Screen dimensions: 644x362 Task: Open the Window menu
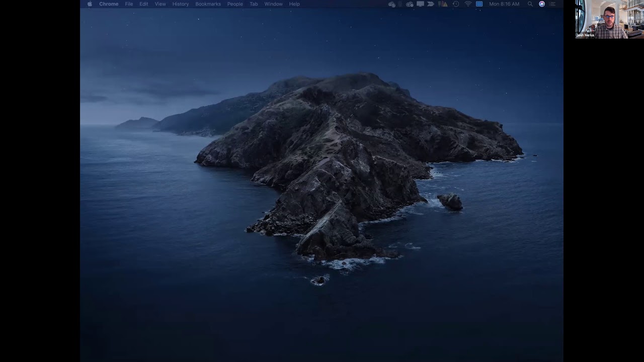click(x=274, y=4)
